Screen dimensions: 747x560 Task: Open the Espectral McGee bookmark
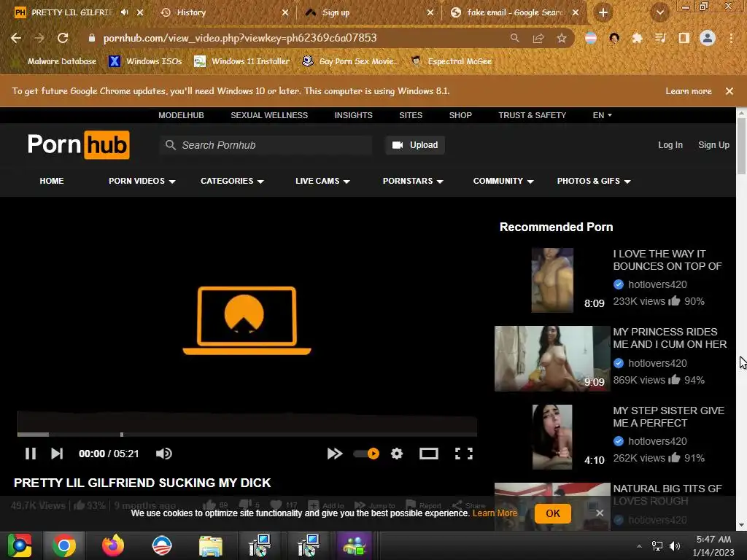click(451, 61)
